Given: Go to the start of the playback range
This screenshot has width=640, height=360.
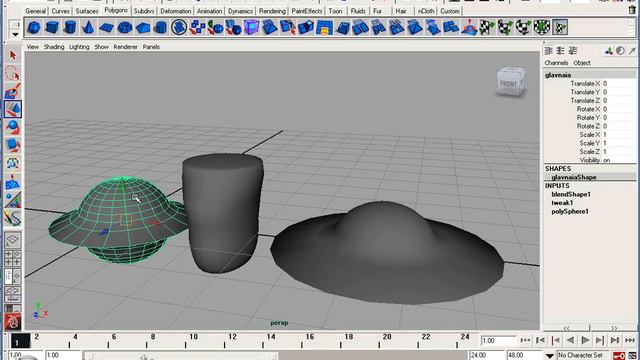Looking at the screenshot, I should [525, 340].
